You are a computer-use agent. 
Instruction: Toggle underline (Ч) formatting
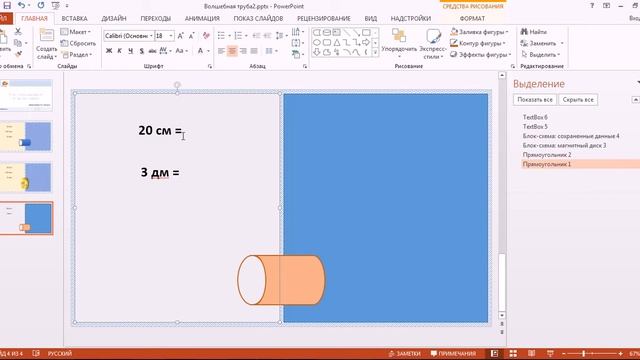[131, 51]
